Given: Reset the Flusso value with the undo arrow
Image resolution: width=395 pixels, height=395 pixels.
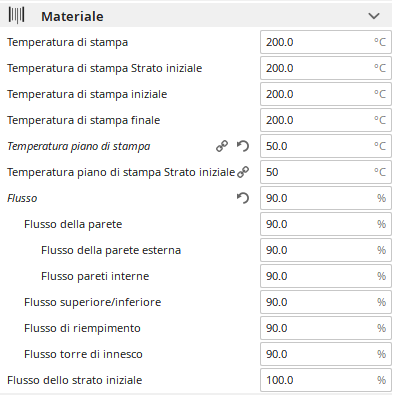Looking at the screenshot, I should click(x=243, y=198).
